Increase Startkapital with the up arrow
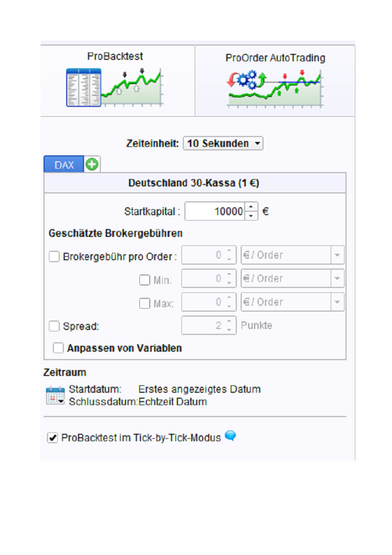The image size is (392, 555). [x=252, y=208]
